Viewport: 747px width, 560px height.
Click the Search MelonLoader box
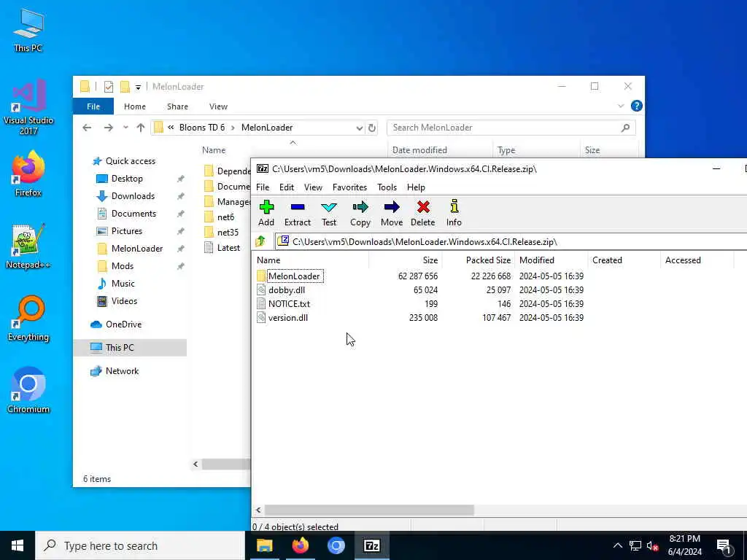tap(511, 128)
